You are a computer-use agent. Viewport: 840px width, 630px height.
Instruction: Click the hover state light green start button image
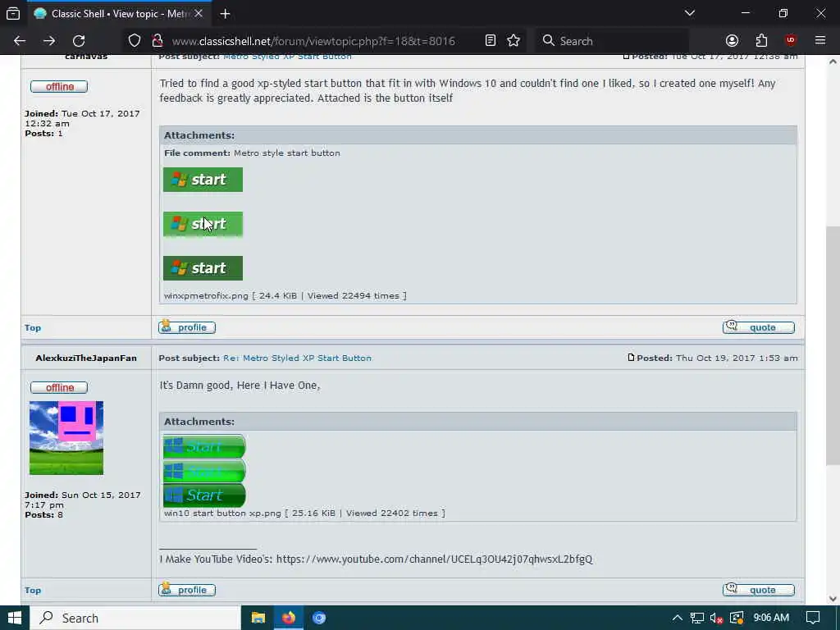coord(203,224)
